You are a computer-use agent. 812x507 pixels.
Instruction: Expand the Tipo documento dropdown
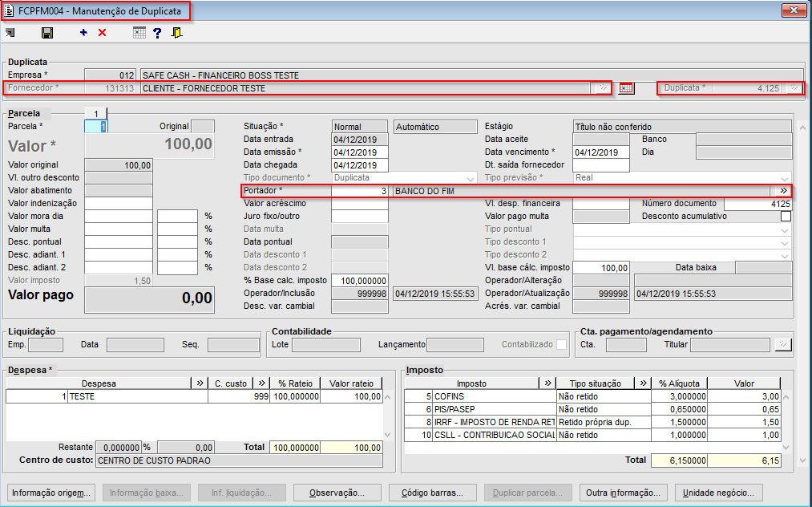point(471,178)
